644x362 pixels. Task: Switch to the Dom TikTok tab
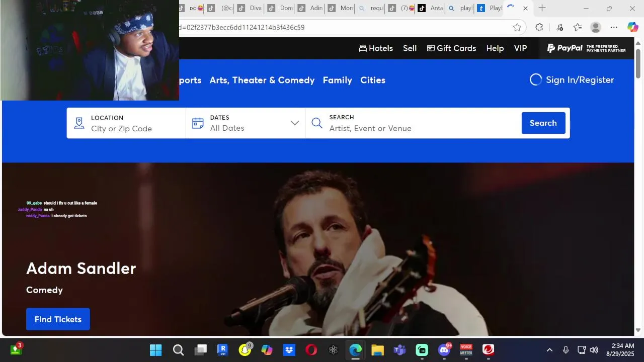pyautogui.click(x=280, y=8)
